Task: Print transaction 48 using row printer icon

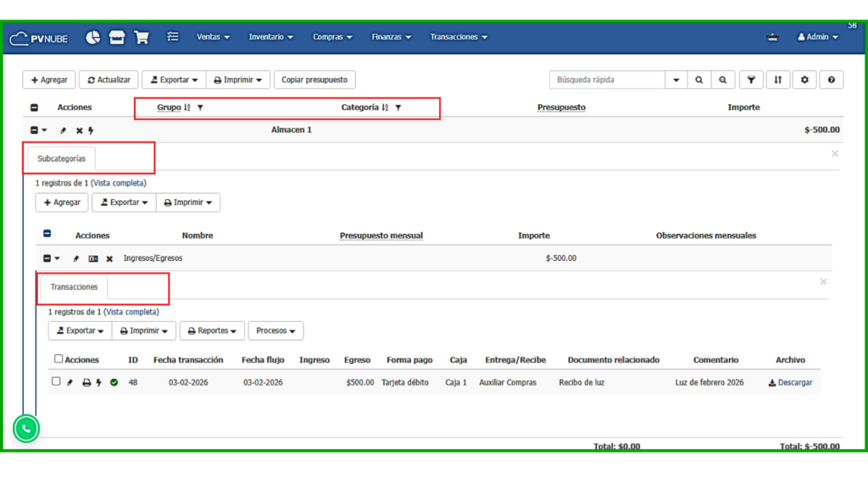Action: (86, 383)
